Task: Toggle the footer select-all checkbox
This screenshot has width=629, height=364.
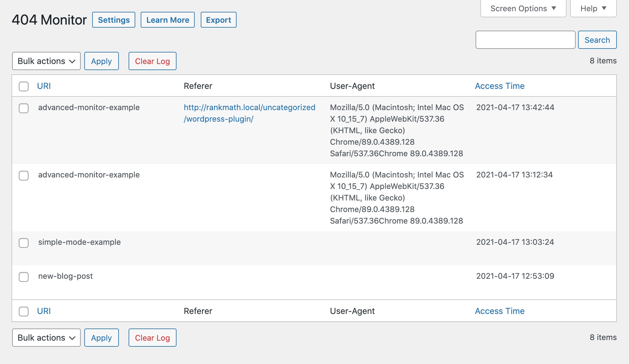Action: [x=24, y=312]
